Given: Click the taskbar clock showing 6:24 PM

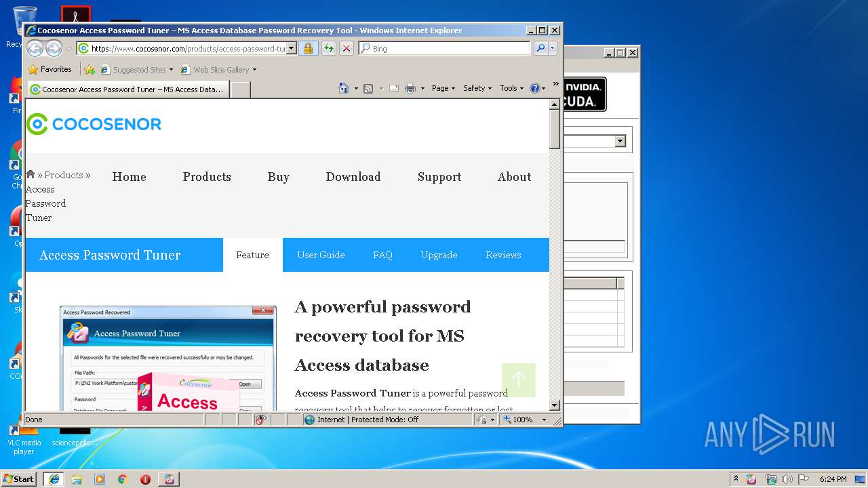Looking at the screenshot, I should tap(833, 479).
